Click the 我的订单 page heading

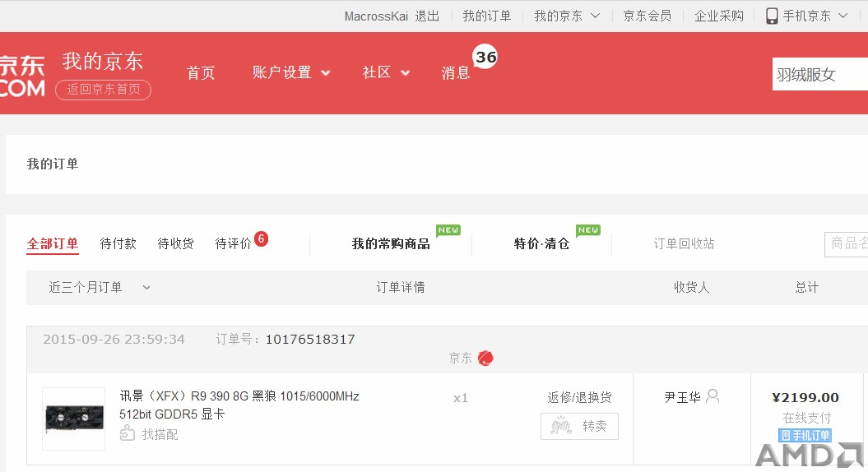(53, 164)
